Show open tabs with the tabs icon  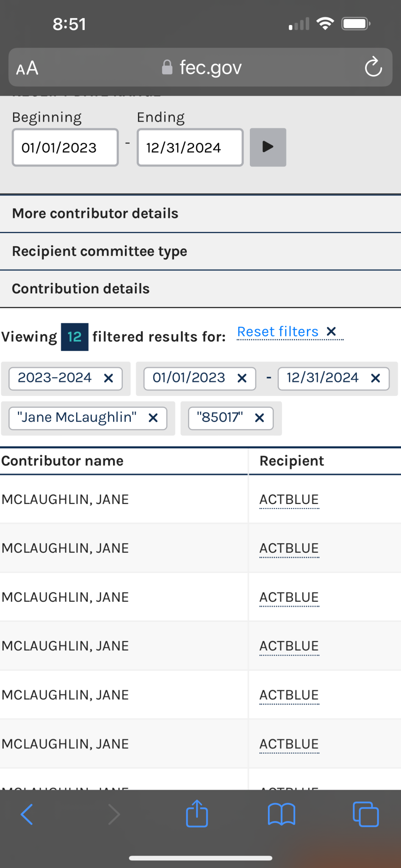pos(366,814)
